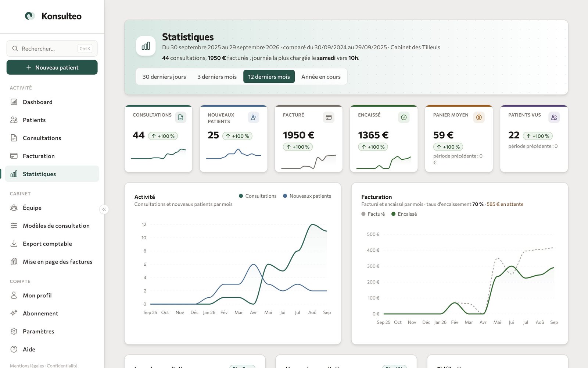Screen dimensions: 588x368
Task: Click the Facturation card icon in sidebar
Action: click(14, 156)
